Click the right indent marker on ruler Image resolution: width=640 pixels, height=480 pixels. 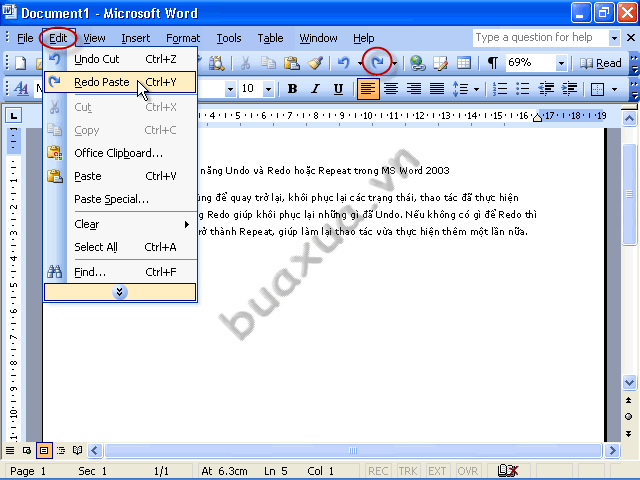coord(538,118)
